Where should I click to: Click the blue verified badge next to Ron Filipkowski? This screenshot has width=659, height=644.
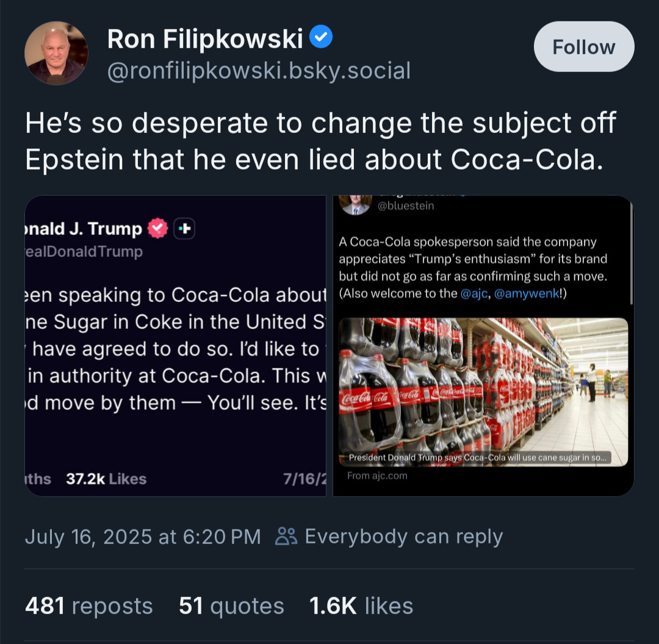(x=321, y=37)
